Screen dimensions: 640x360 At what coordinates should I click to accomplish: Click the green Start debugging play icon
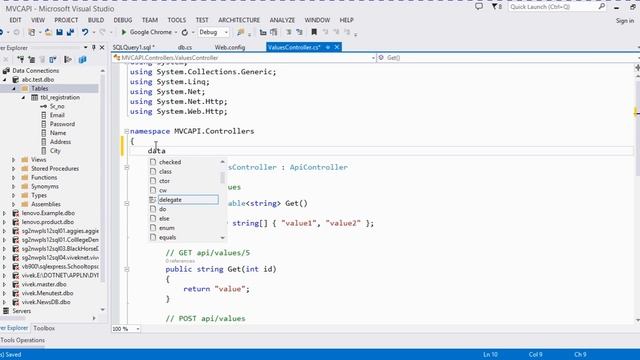click(x=124, y=32)
